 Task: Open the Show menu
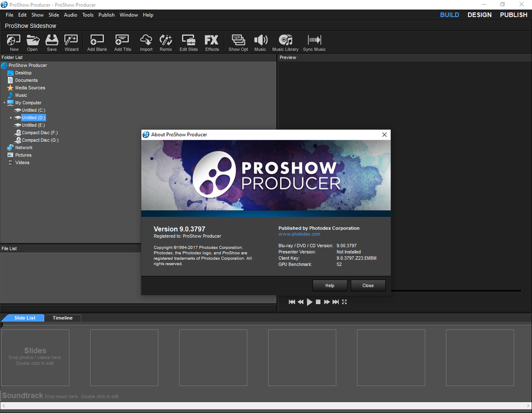point(37,15)
